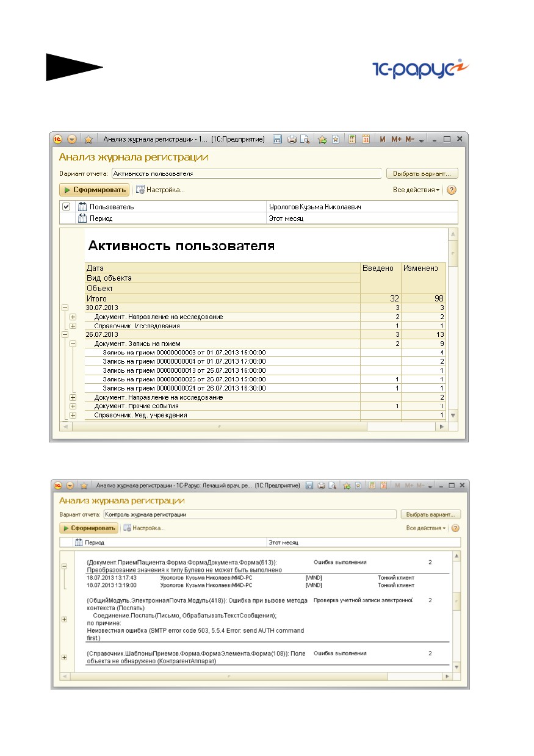Open the calculator icon in upper window
This screenshot has width=534, height=756.
(352, 139)
